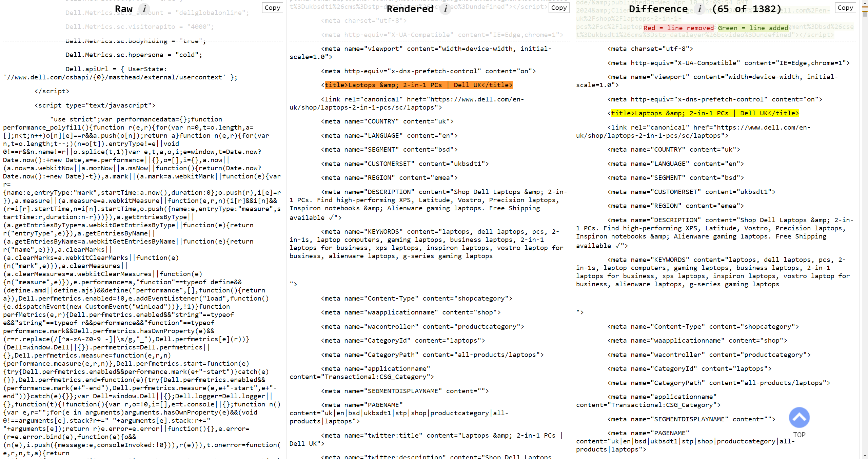
Task: Click the scrollbar down arrow at bottom right
Action: coord(865,456)
